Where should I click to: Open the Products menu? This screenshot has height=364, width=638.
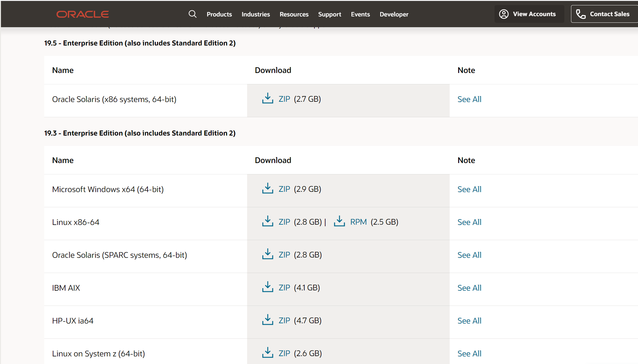219,14
